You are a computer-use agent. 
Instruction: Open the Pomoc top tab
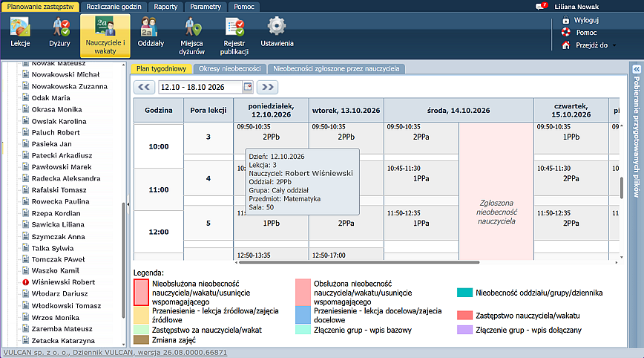click(244, 7)
